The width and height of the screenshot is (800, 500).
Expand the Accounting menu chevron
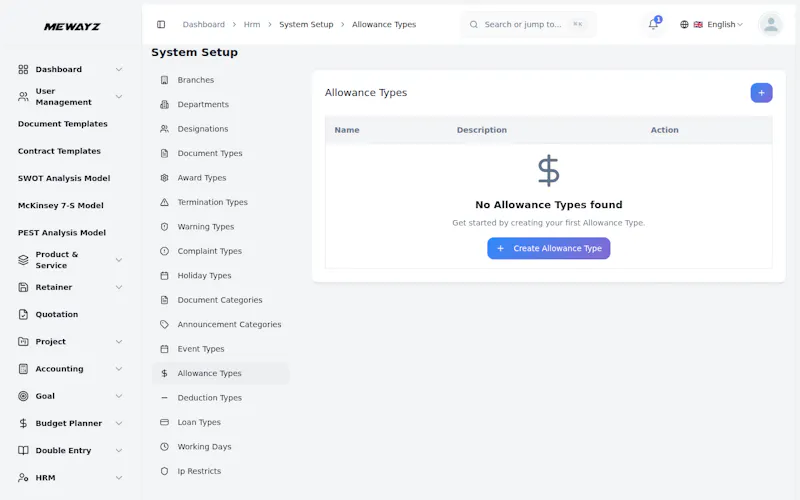click(119, 369)
